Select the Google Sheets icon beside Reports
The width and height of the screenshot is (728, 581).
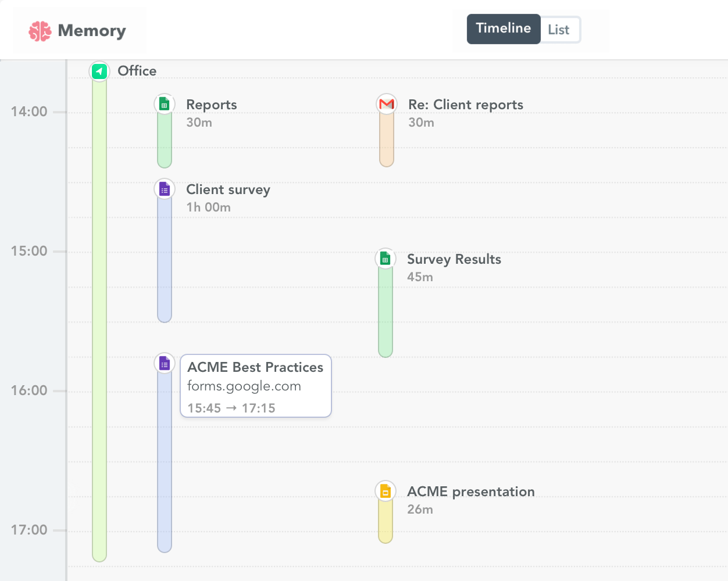click(x=164, y=103)
